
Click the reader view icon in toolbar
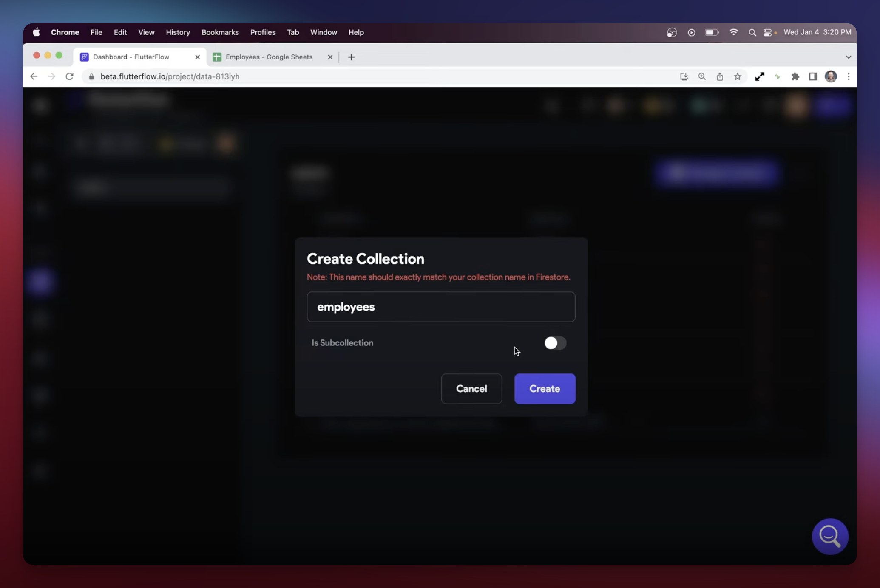pyautogui.click(x=812, y=76)
